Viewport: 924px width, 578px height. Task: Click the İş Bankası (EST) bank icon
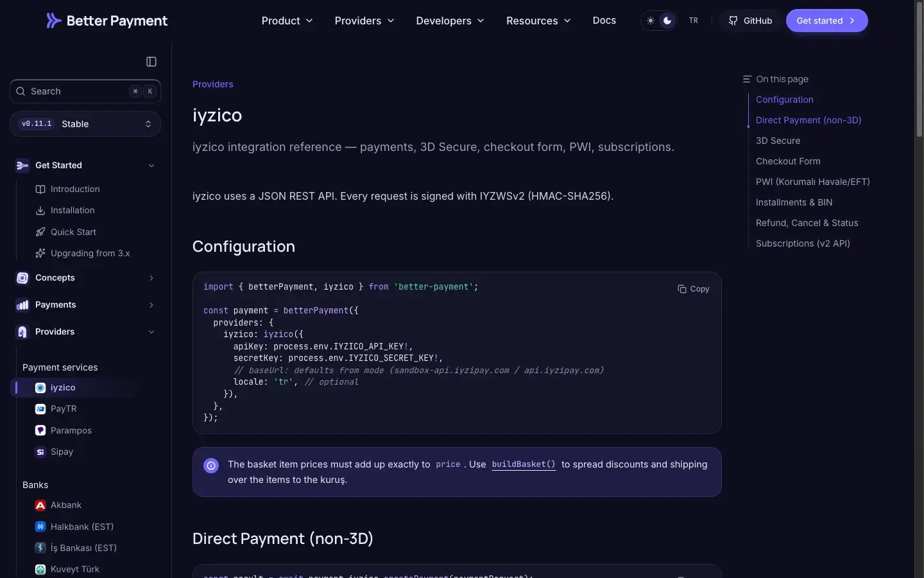40,548
